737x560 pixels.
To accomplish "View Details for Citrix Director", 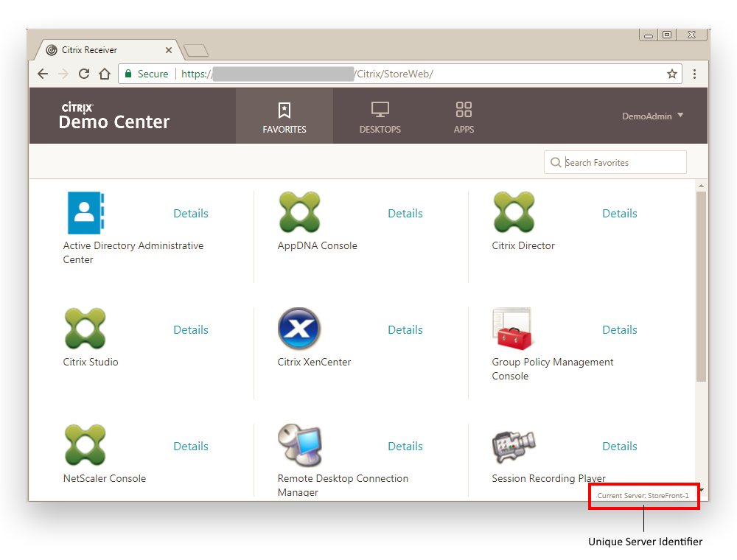I will coord(620,213).
